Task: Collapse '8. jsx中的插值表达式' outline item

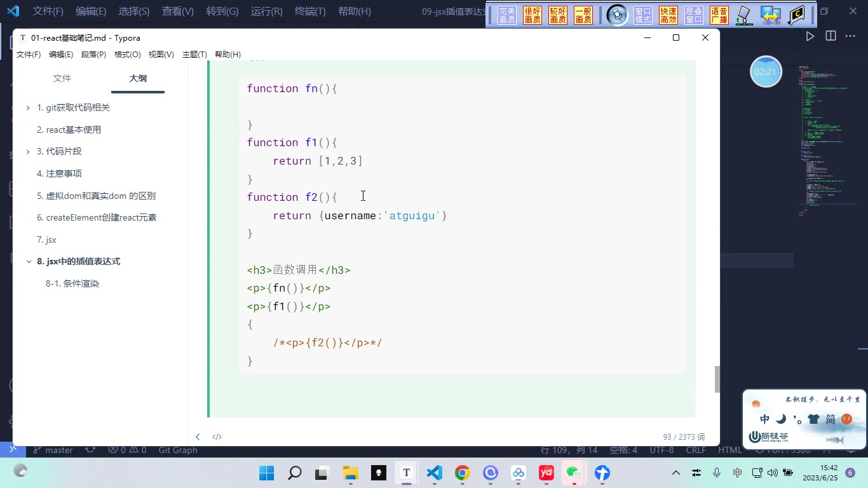Action: (28, 262)
